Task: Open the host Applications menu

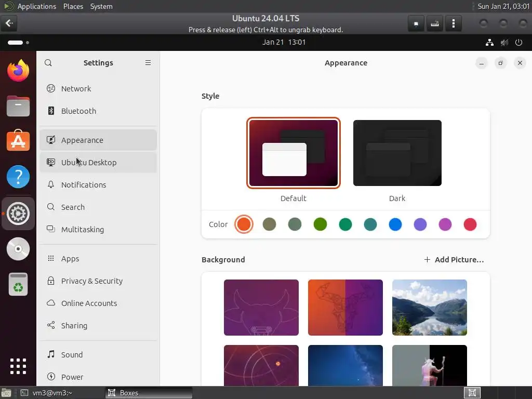Action: point(37,6)
